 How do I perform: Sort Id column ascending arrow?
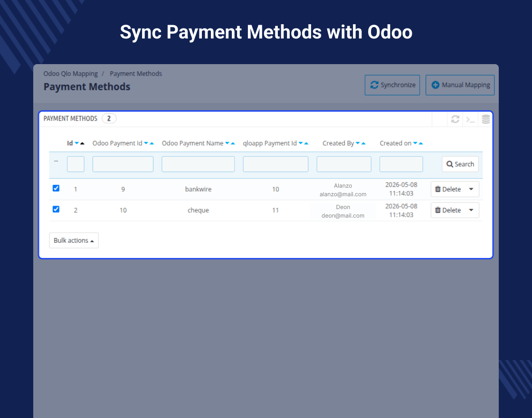coord(82,143)
